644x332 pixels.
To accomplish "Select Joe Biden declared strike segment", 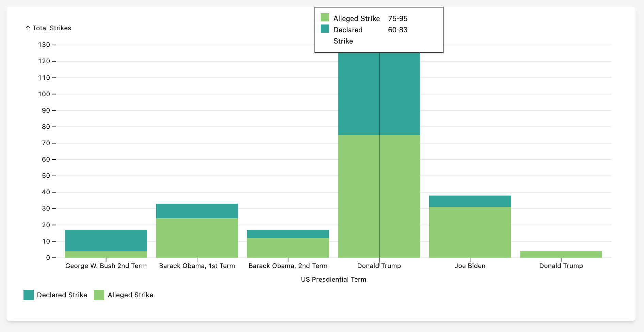I will (470, 201).
